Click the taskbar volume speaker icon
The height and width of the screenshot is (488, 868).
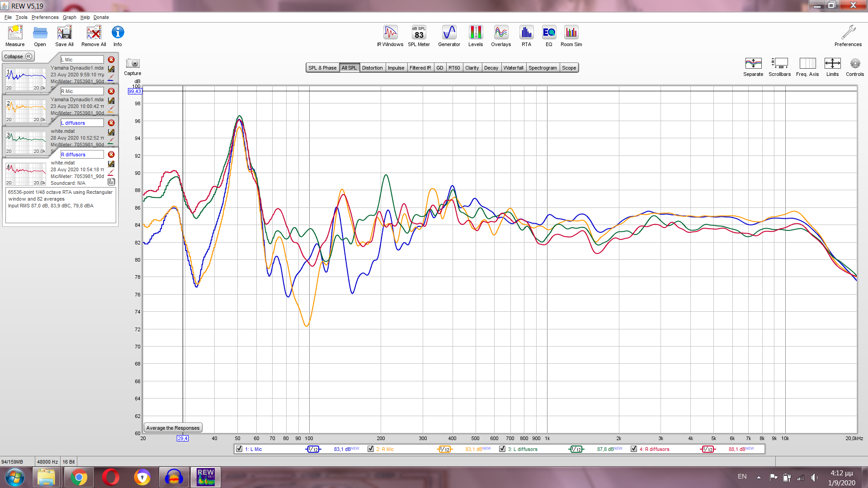pos(814,477)
